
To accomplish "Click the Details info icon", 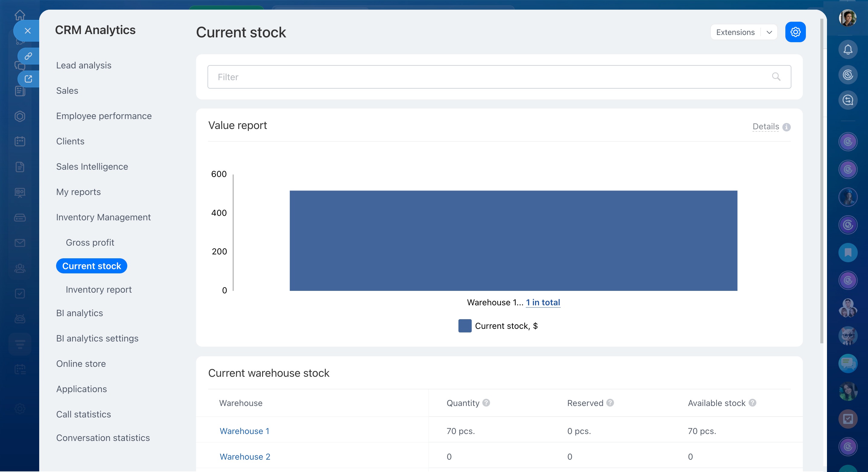I will [787, 127].
